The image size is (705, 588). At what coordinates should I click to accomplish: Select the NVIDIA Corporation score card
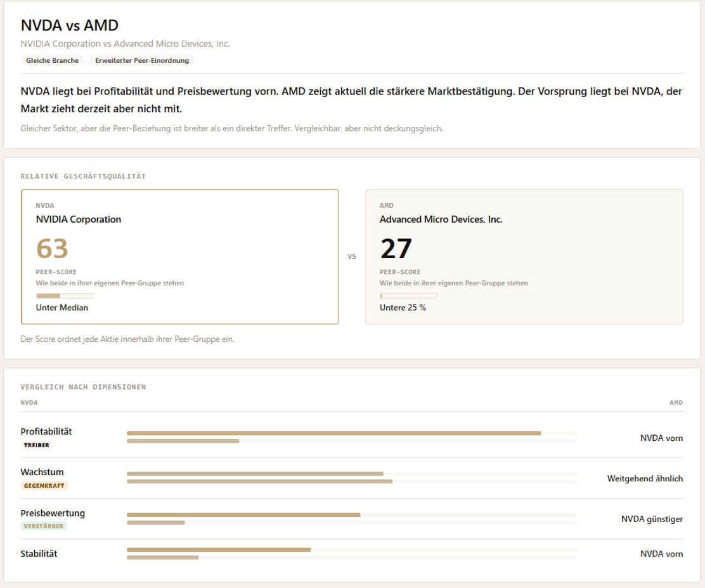coord(180,256)
